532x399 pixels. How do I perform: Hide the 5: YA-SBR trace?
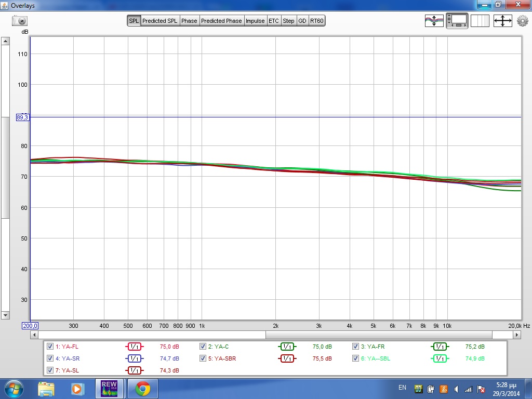(x=203, y=358)
